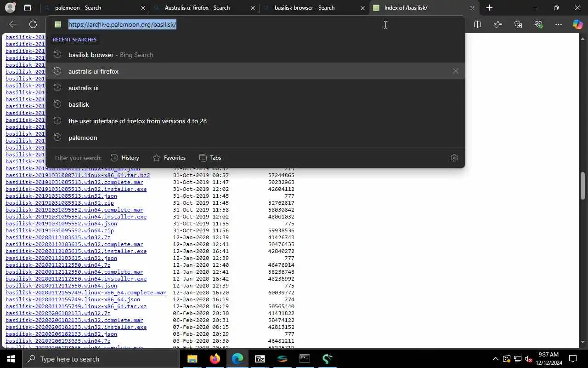Filter address bar search by History
The width and height of the screenshot is (588, 368).
(x=125, y=158)
